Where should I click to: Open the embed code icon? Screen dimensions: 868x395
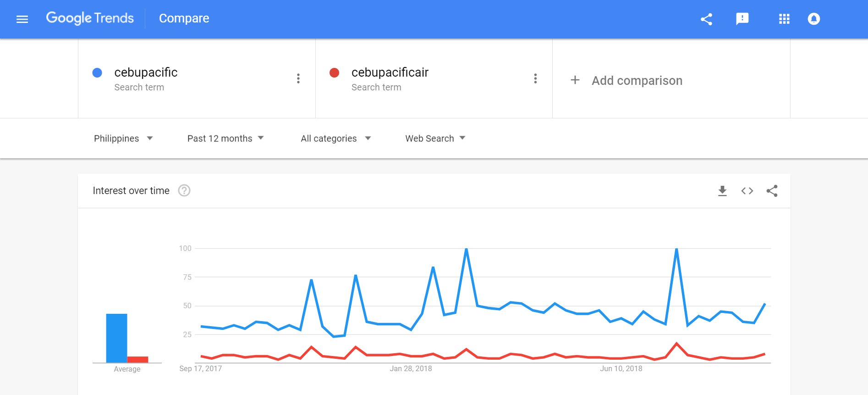747,191
